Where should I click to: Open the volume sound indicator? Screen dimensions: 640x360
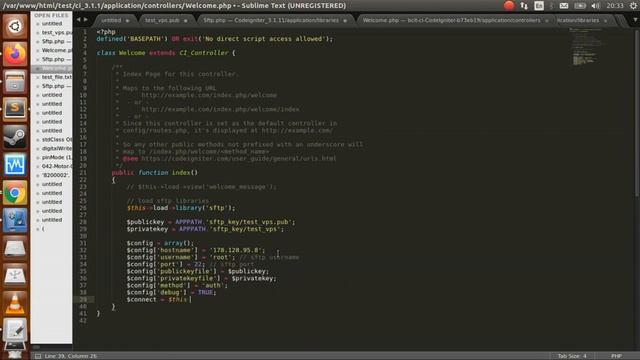click(x=596, y=5)
